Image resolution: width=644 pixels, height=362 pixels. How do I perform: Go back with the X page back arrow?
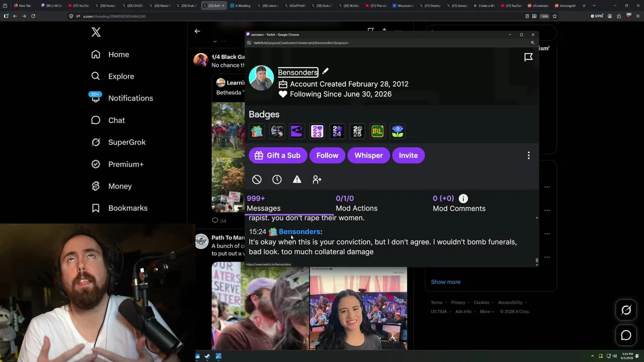(x=197, y=31)
